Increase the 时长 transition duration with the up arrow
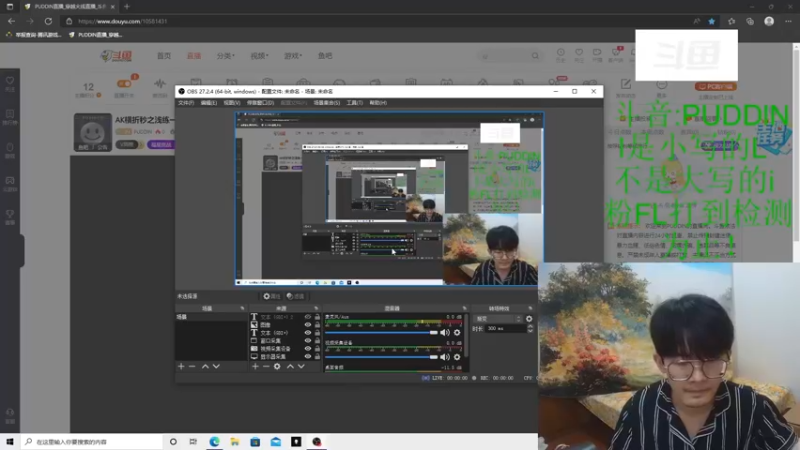Viewport: 800px width, 450px height. 530,327
